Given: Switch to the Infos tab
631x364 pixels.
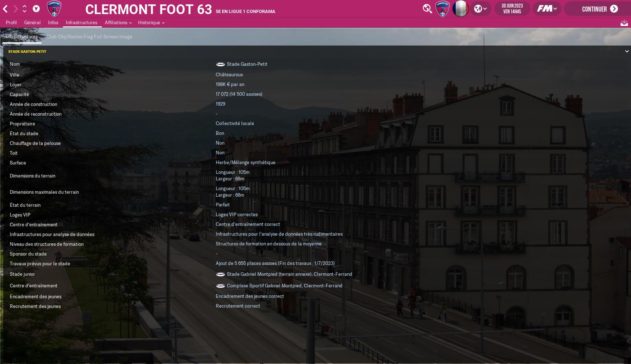Looking at the screenshot, I should click(53, 22).
